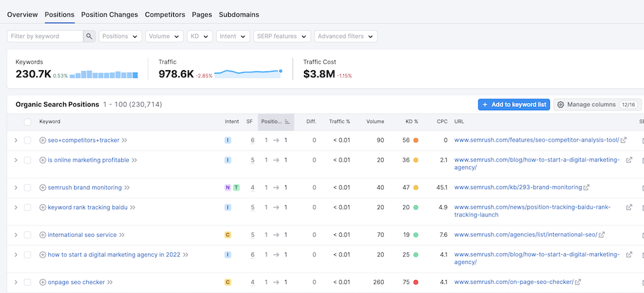Click plus icon beside keyword rank tracking baidu

click(x=43, y=207)
